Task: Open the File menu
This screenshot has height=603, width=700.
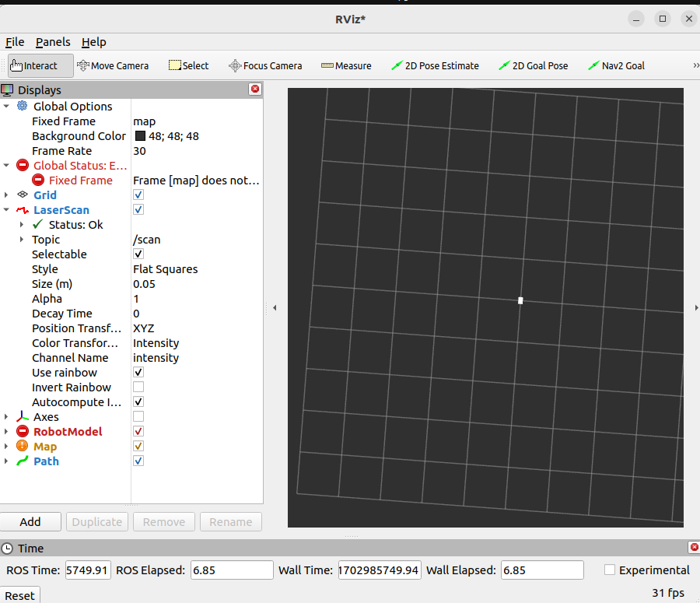Action: [15, 42]
